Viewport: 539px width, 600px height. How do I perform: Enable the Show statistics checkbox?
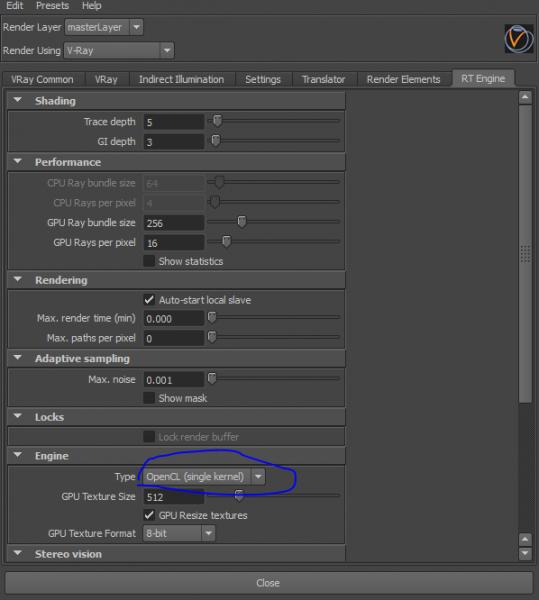(x=149, y=261)
